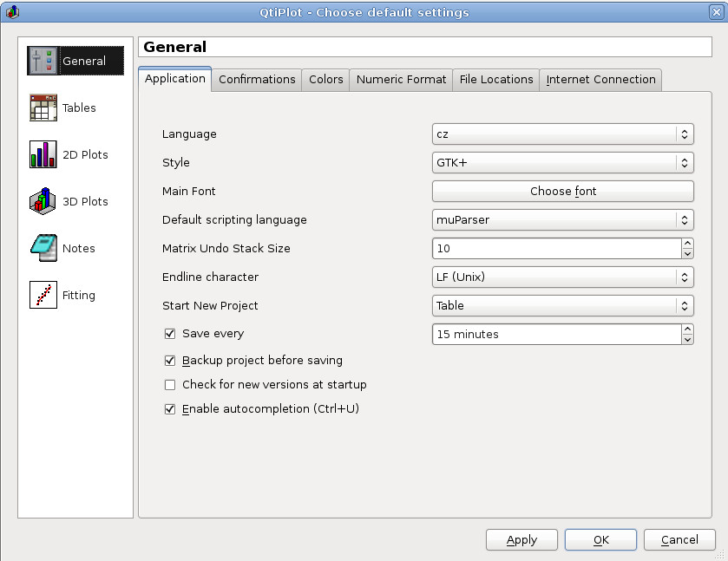Click the Main Font label

188,191
